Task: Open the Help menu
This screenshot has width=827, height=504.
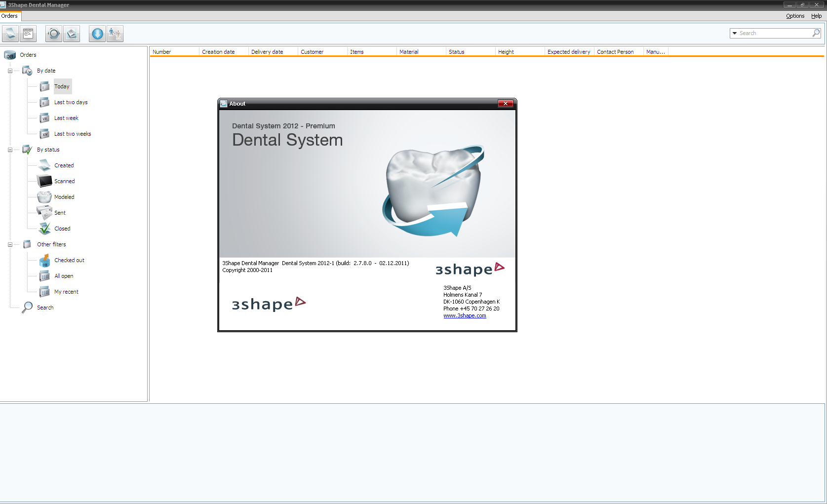Action: [816, 16]
